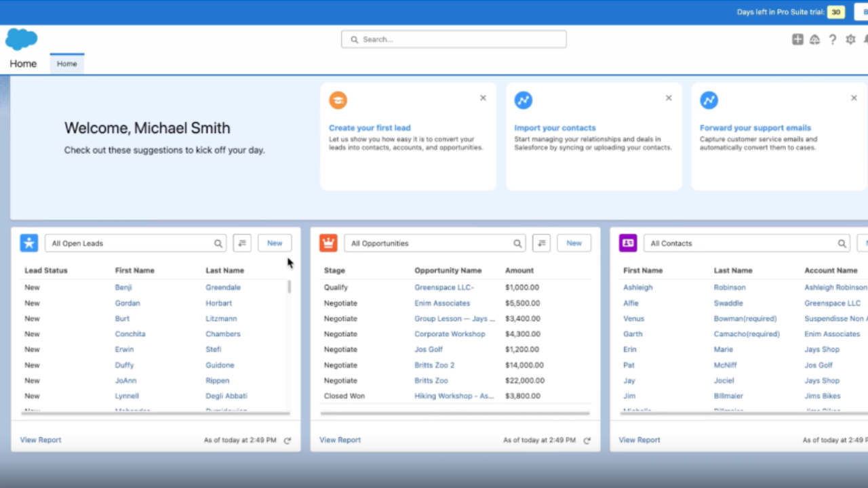Create a lead with the New button
This screenshot has height=488, width=868.
click(274, 243)
